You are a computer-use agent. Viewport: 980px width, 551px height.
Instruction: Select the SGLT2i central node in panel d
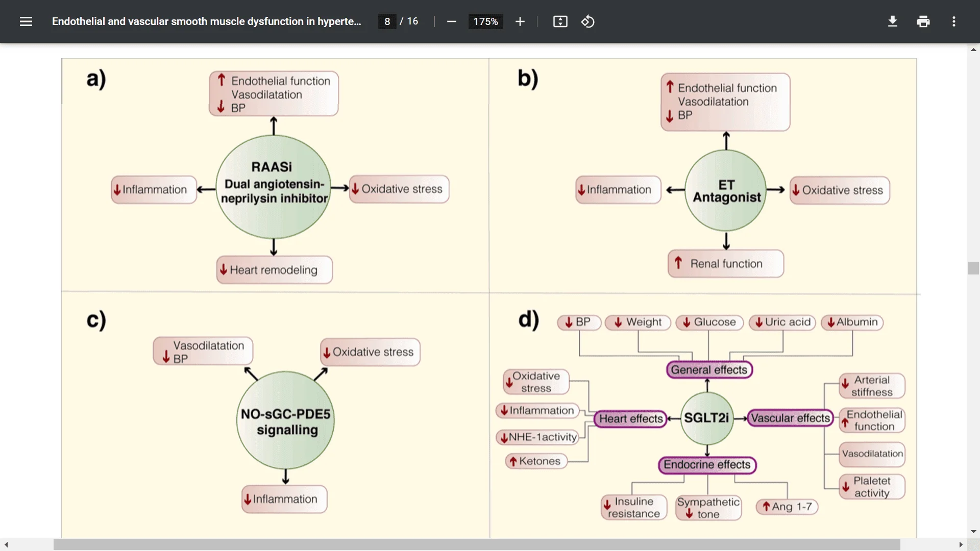click(707, 418)
